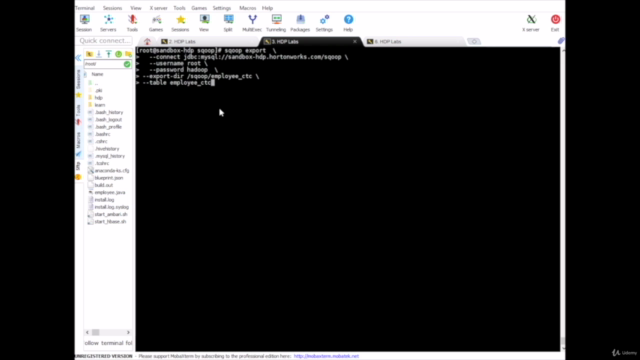The image size is (640, 360).
Task: Open the Settings gears toolbar icon
Action: pyautogui.click(x=324, y=23)
